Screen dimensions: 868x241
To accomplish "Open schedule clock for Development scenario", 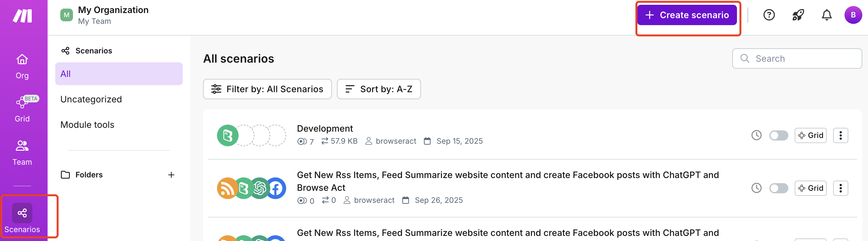I will (x=756, y=135).
